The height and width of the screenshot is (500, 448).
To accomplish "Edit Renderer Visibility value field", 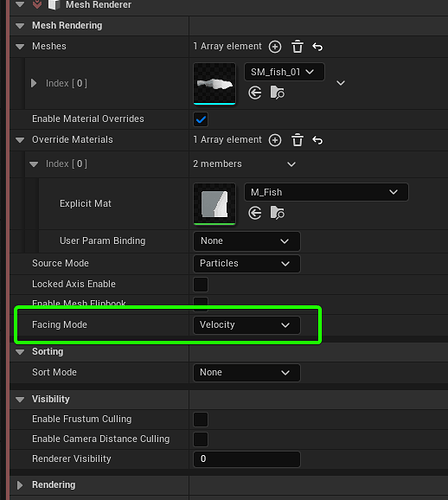I will coord(247,459).
